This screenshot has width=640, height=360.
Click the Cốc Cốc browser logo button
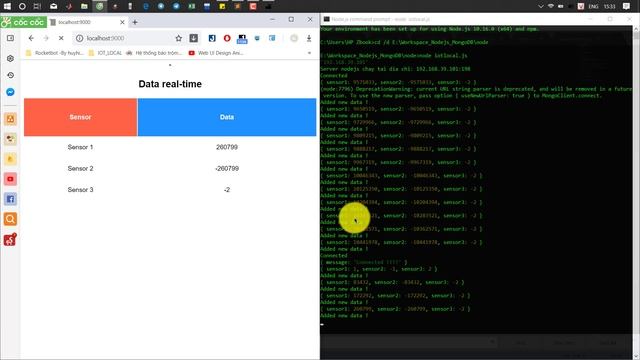(23, 22)
